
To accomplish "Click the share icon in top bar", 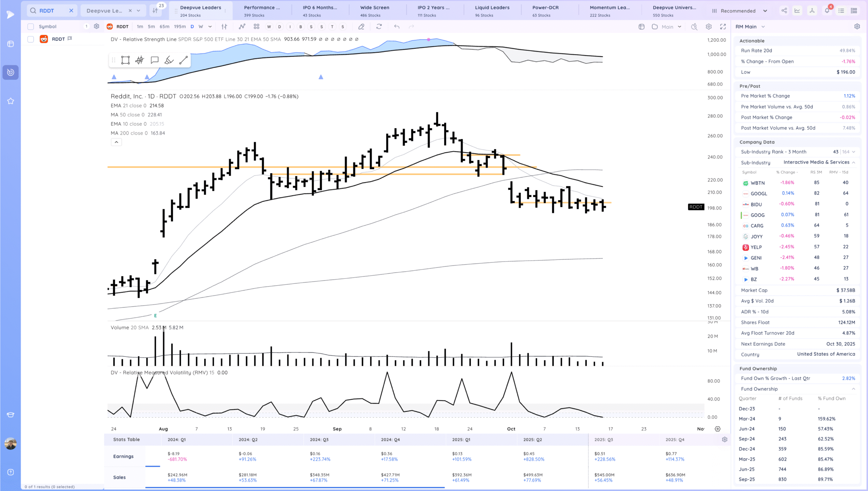I will (x=784, y=11).
